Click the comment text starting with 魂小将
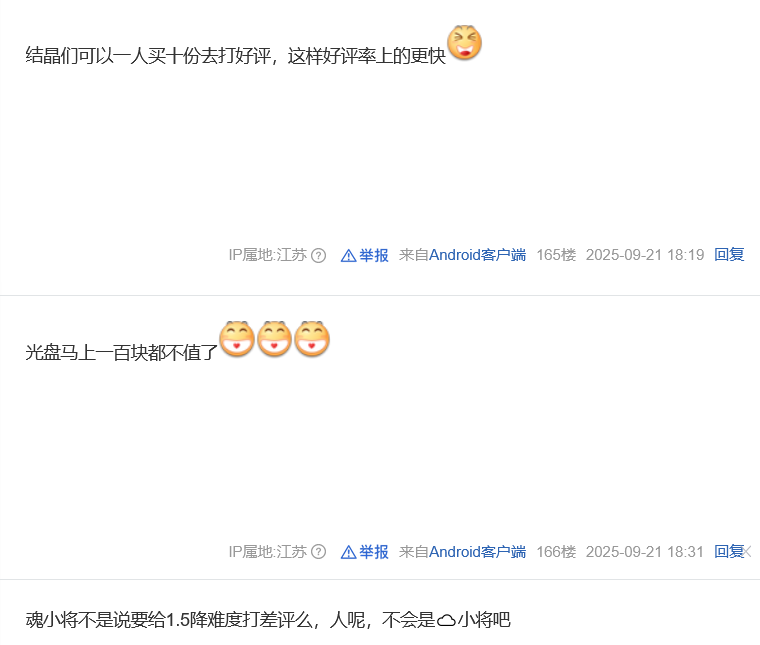This screenshot has width=760, height=645. 268,620
